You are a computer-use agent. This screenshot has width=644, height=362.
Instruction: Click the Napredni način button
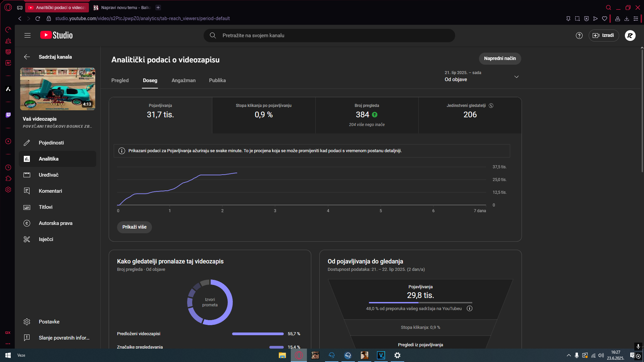(x=500, y=58)
